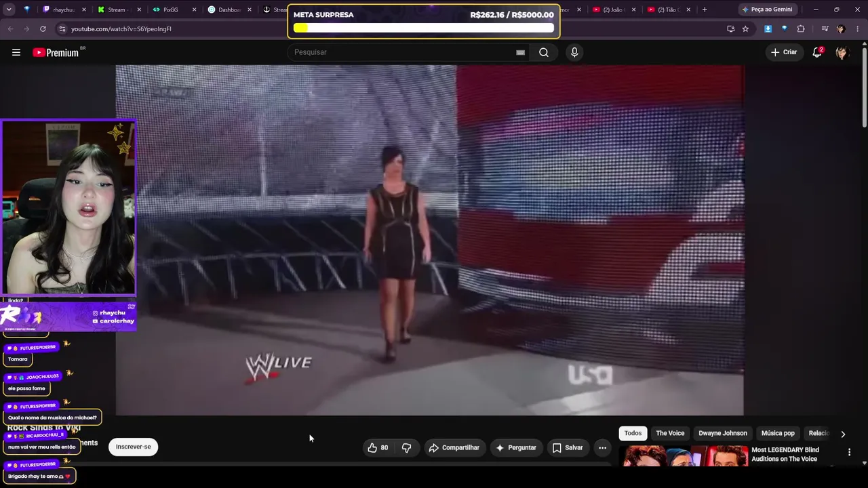Open the Chrome extensions puzzle menu
The image size is (868, 488).
coord(801,28)
